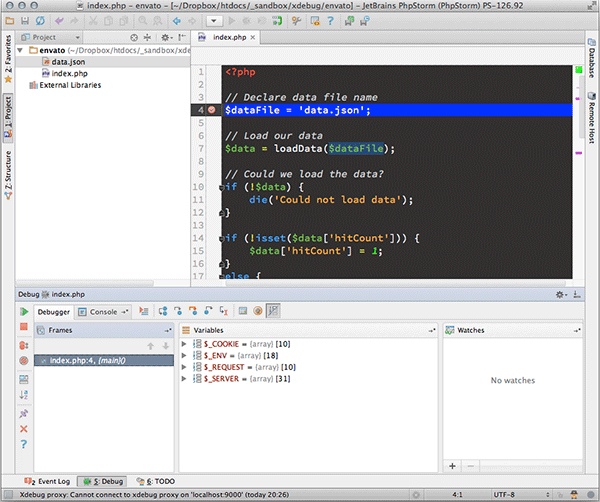The image size is (600, 502).
Task: Force step into in debugger toolbar
Action: tap(193, 311)
